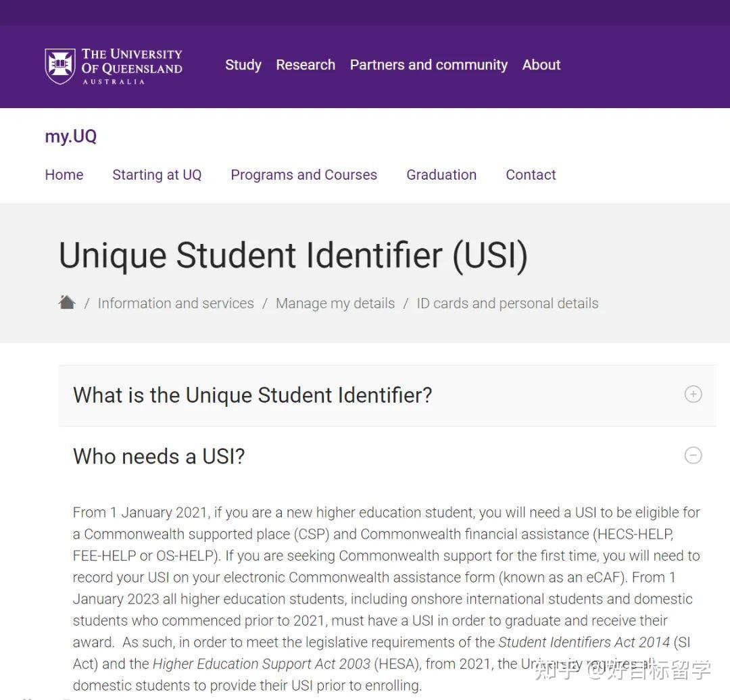Screen dimensions: 730x700
Task: Follow the Information and services breadcrumb link
Action: [176, 303]
